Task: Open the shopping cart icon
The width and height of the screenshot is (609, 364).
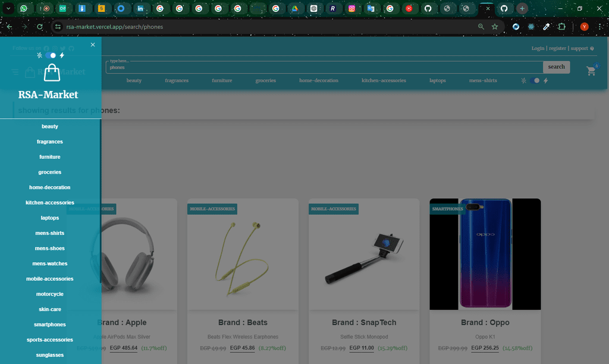Action: [591, 71]
